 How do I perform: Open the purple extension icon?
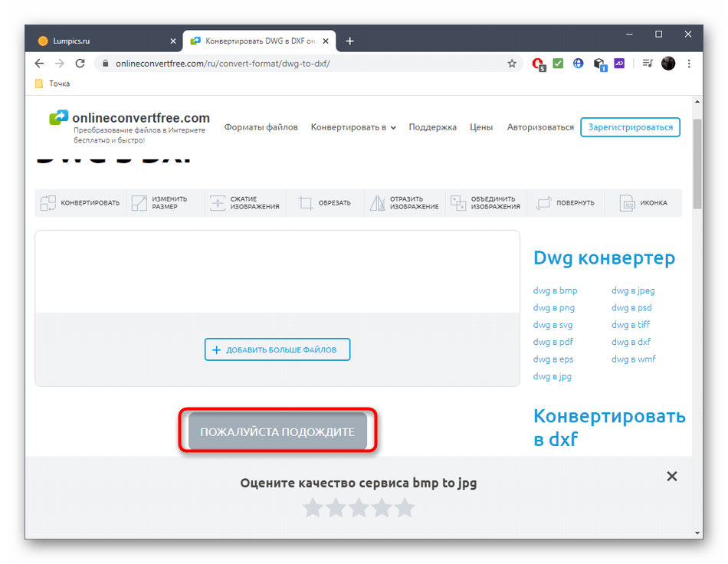tap(619, 63)
